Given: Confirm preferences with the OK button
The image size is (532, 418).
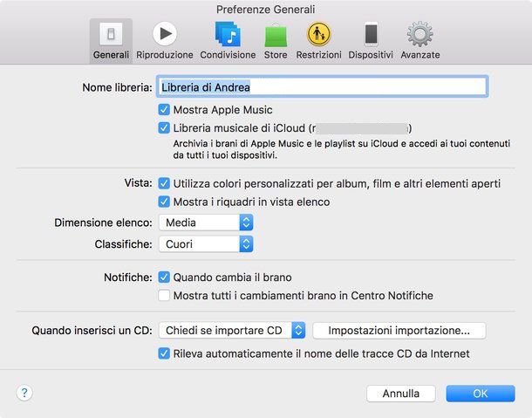Looking at the screenshot, I should pyautogui.click(x=481, y=394).
